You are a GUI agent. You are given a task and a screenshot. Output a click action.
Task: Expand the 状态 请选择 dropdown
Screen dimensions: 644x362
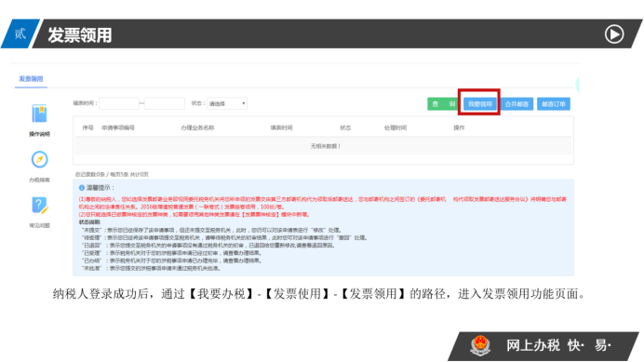pos(227,103)
